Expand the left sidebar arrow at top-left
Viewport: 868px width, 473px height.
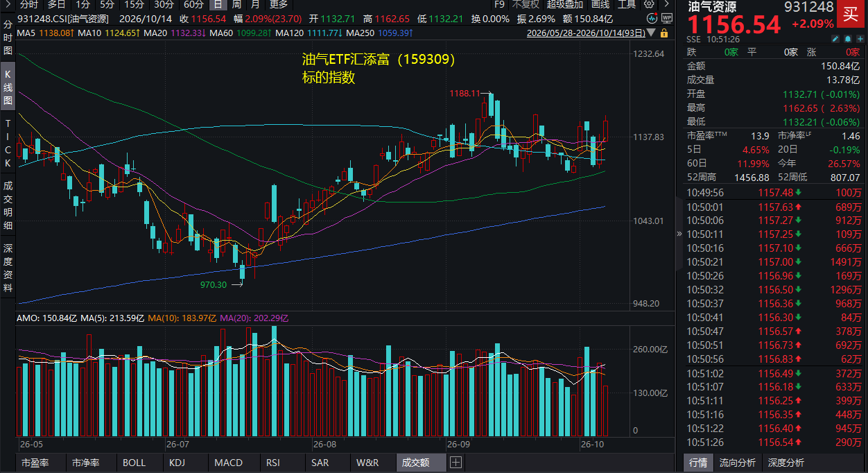point(8,6)
